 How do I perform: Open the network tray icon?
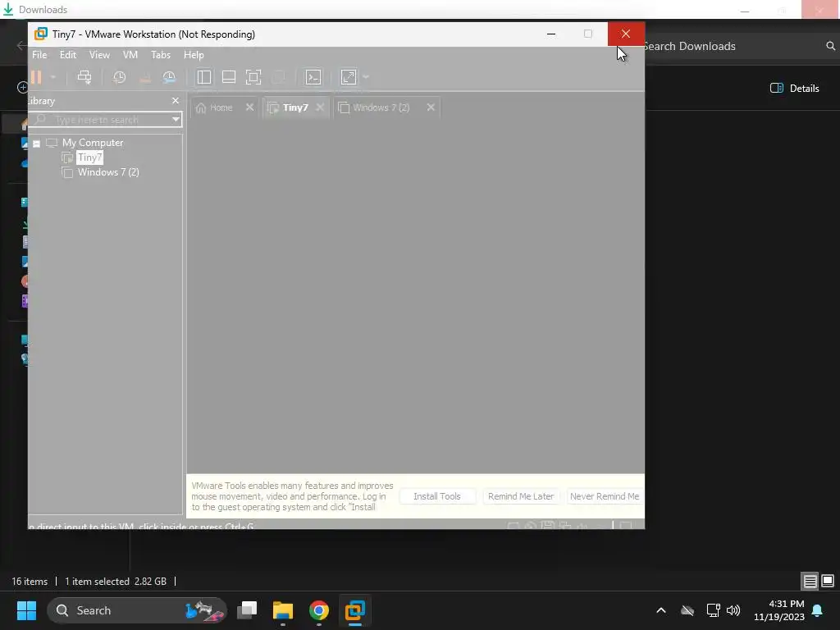(713, 610)
